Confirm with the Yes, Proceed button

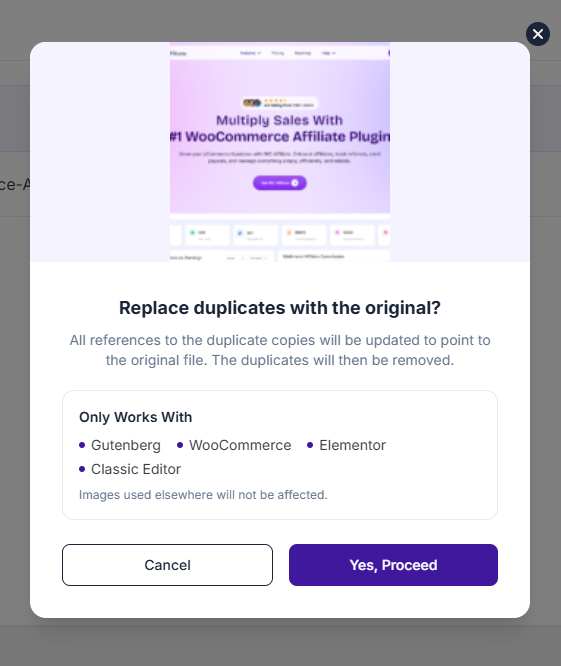tap(393, 565)
